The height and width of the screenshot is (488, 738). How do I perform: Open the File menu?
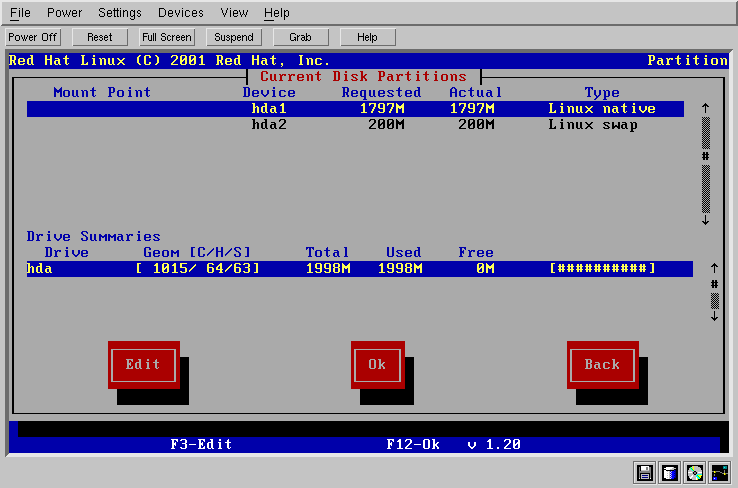(x=20, y=13)
